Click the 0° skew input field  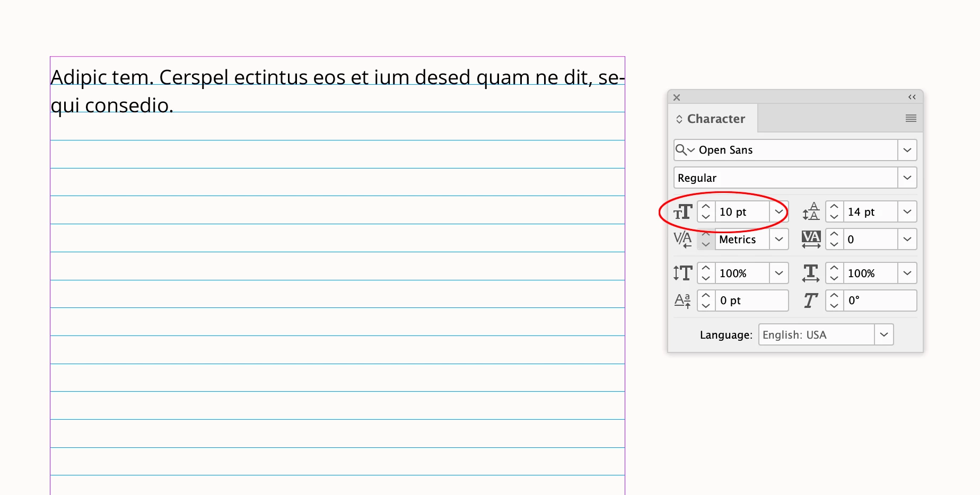[880, 300]
